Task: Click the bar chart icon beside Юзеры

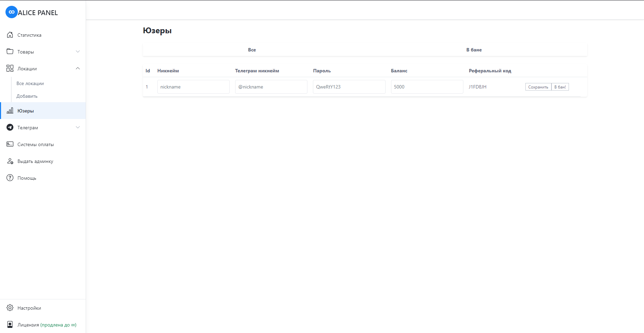Action: [x=10, y=110]
